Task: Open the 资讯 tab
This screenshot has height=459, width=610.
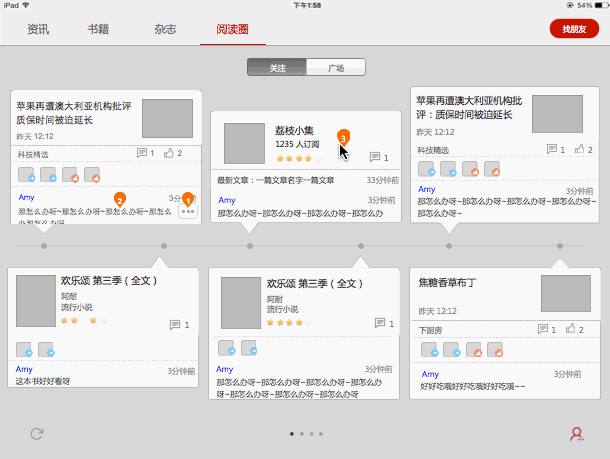Action: 38,29
